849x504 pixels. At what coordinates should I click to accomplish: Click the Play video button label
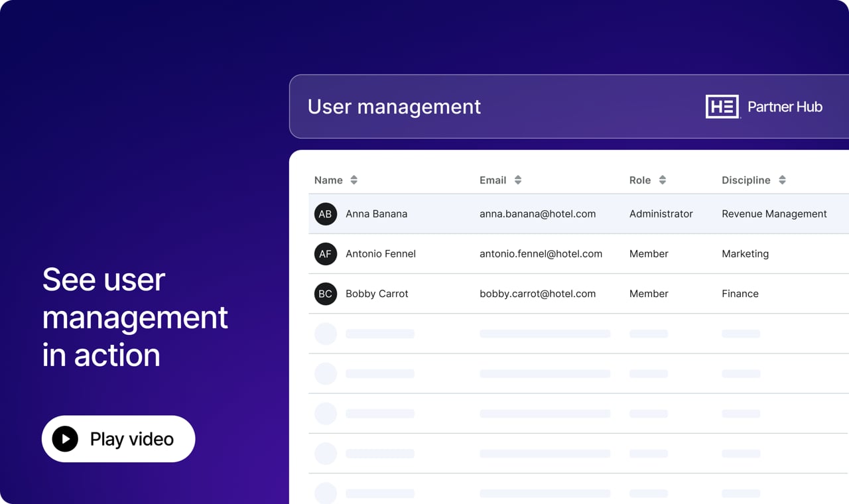coord(132,439)
